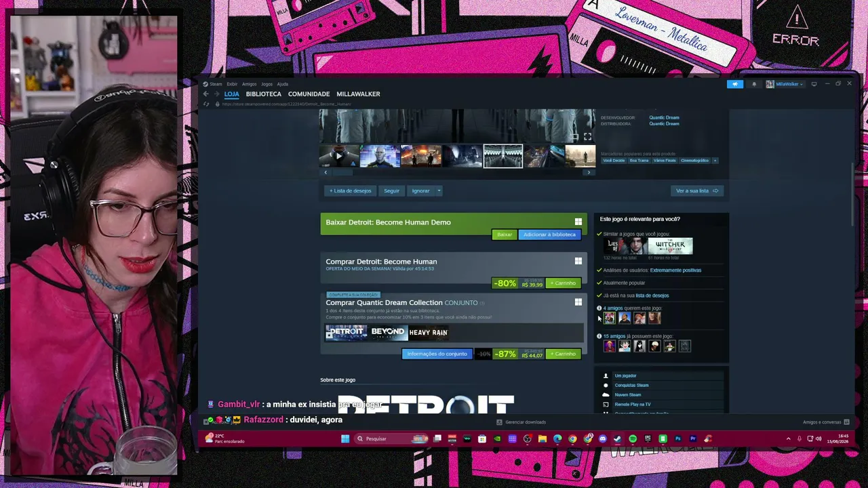This screenshot has width=868, height=488.
Task: Switch to the COMUNIDADE tab
Action: [309, 94]
